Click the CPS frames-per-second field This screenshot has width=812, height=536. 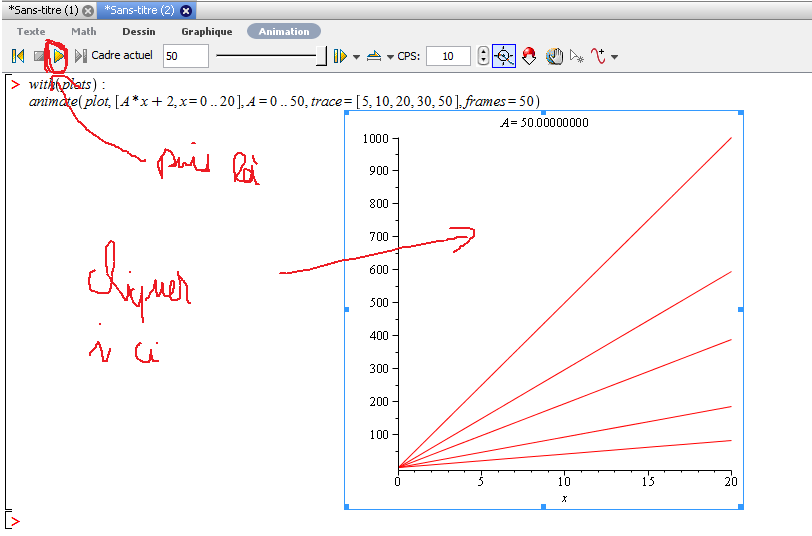pyautogui.click(x=447, y=56)
